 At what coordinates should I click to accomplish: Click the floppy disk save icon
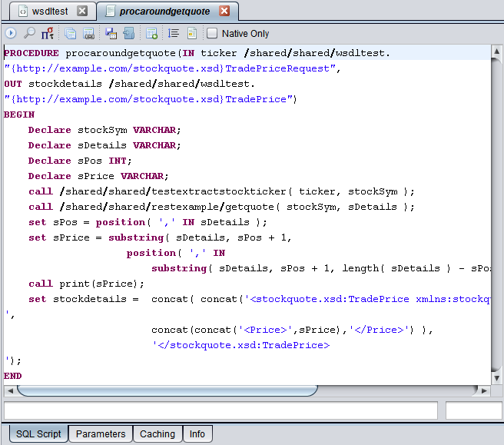[111, 33]
